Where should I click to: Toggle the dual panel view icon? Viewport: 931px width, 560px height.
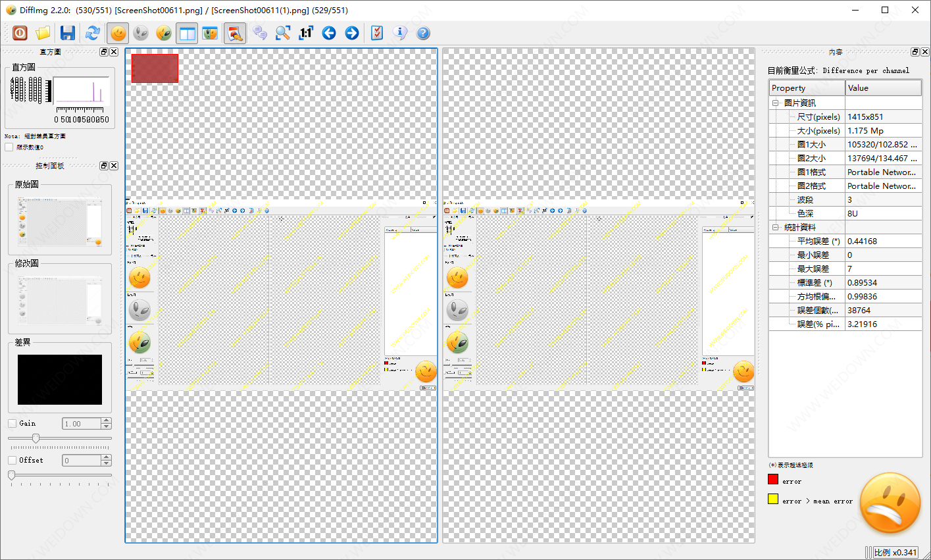pos(188,33)
